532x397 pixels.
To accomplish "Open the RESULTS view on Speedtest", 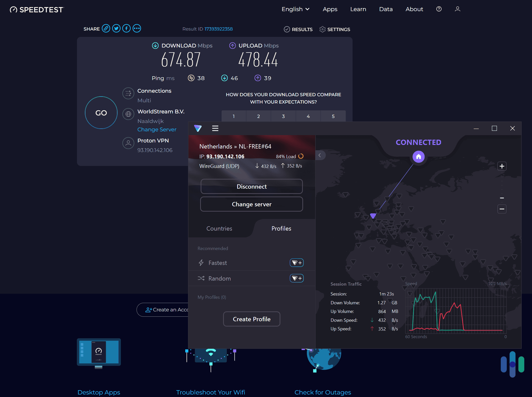I will point(298,29).
